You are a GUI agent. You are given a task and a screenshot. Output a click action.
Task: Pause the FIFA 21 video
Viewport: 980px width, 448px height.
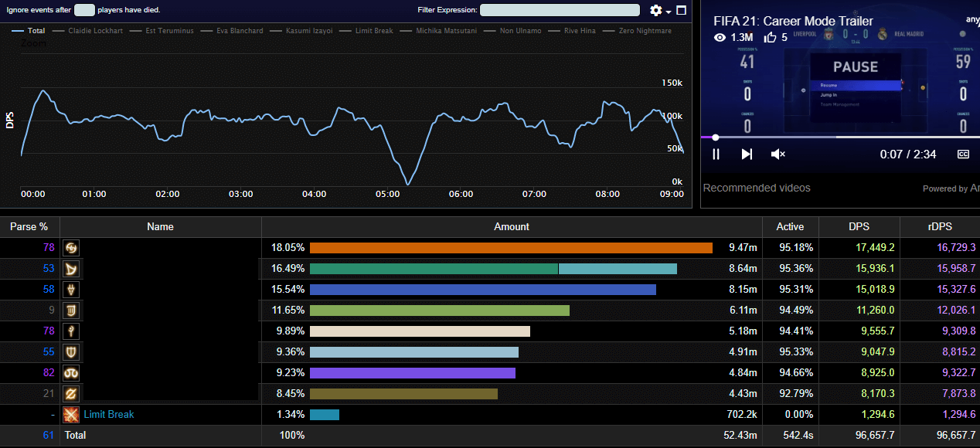point(716,154)
